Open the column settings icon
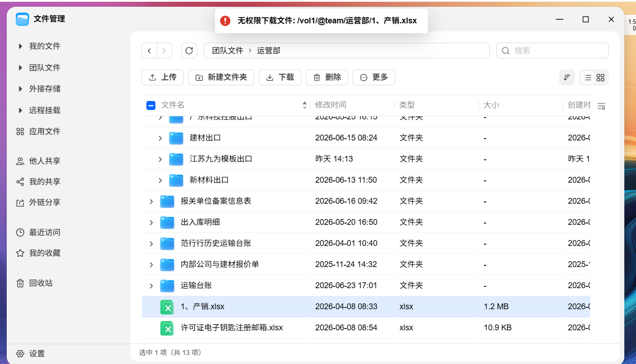This screenshot has width=636, height=364. coord(601,106)
